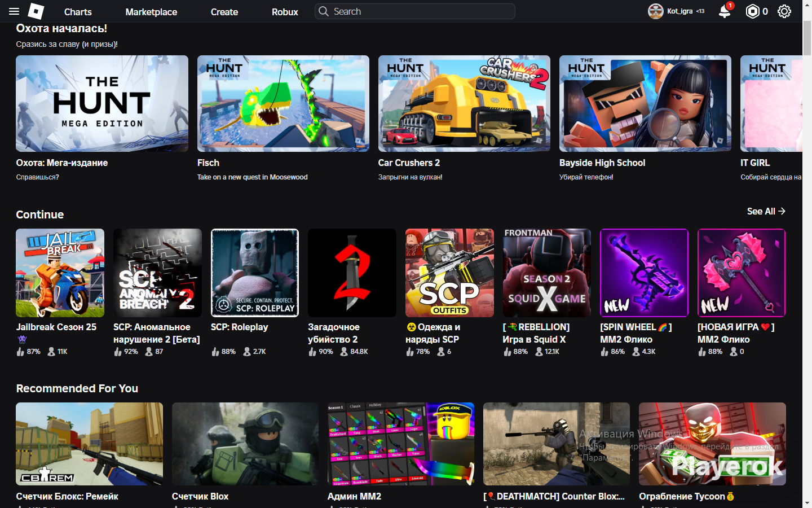
Task: Open the CB:REM game thumbnail
Action: 89,444
